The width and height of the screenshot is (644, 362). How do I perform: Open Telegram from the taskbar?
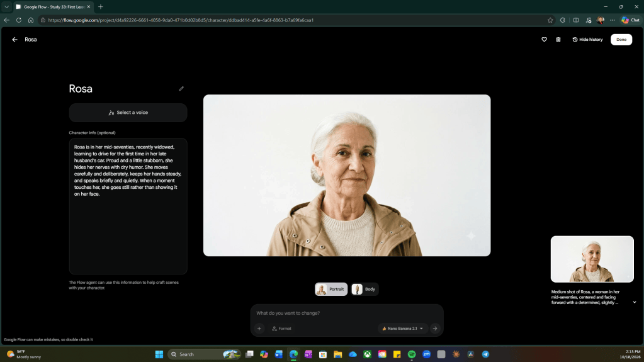(486, 354)
